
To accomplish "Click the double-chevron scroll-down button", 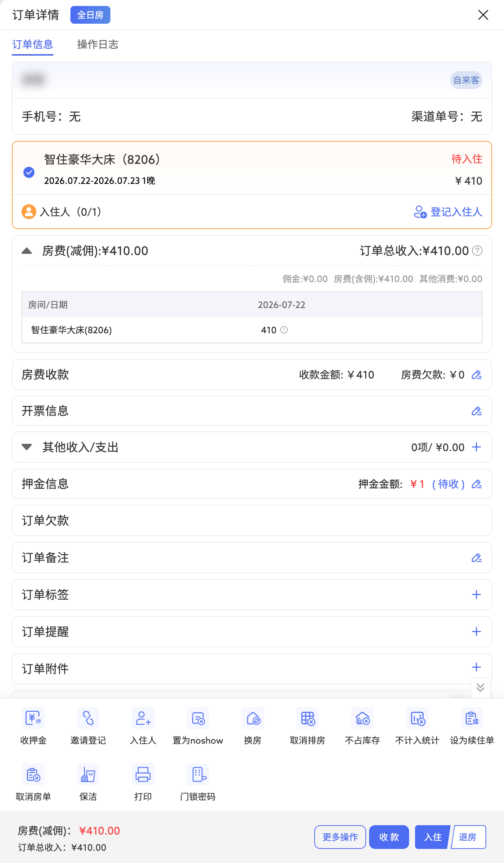I will point(481,688).
